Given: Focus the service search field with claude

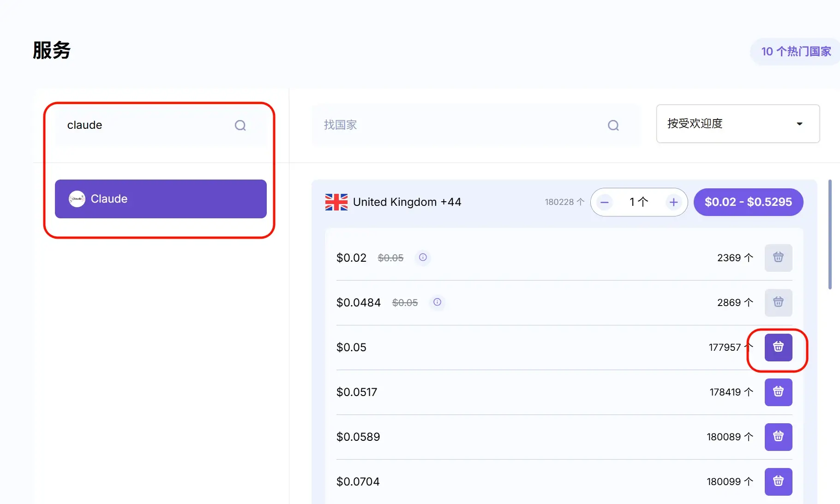Looking at the screenshot, I should 161,125.
